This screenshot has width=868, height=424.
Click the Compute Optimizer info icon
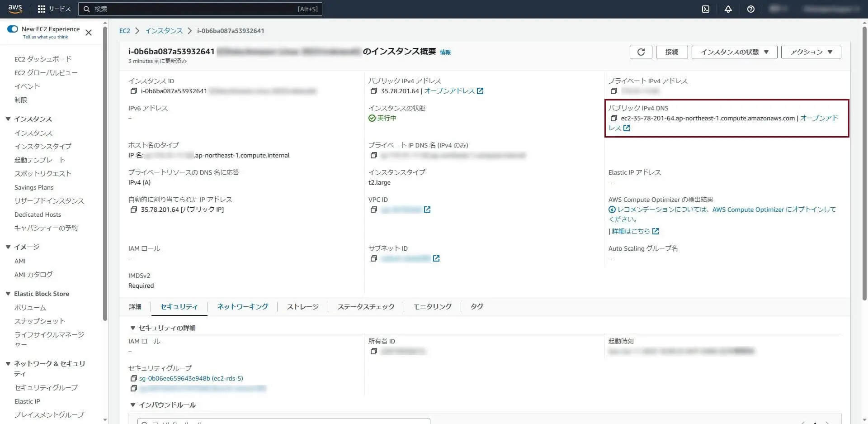point(612,210)
